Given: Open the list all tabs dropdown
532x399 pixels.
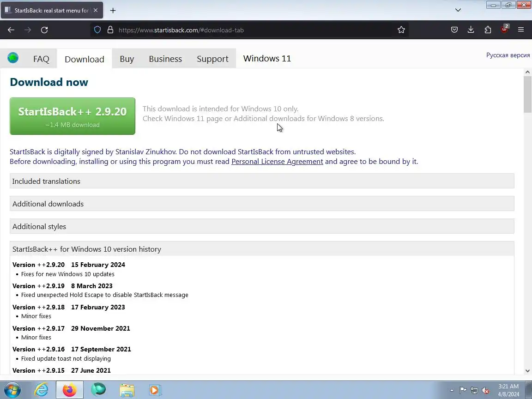Looking at the screenshot, I should pyautogui.click(x=458, y=10).
